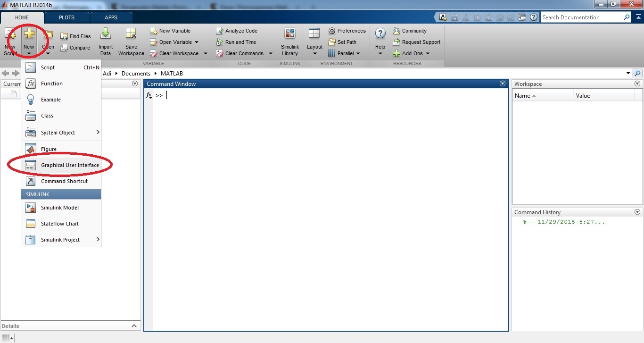This screenshot has height=343, width=644.
Task: Click the Search Documentation field
Action: [x=581, y=17]
